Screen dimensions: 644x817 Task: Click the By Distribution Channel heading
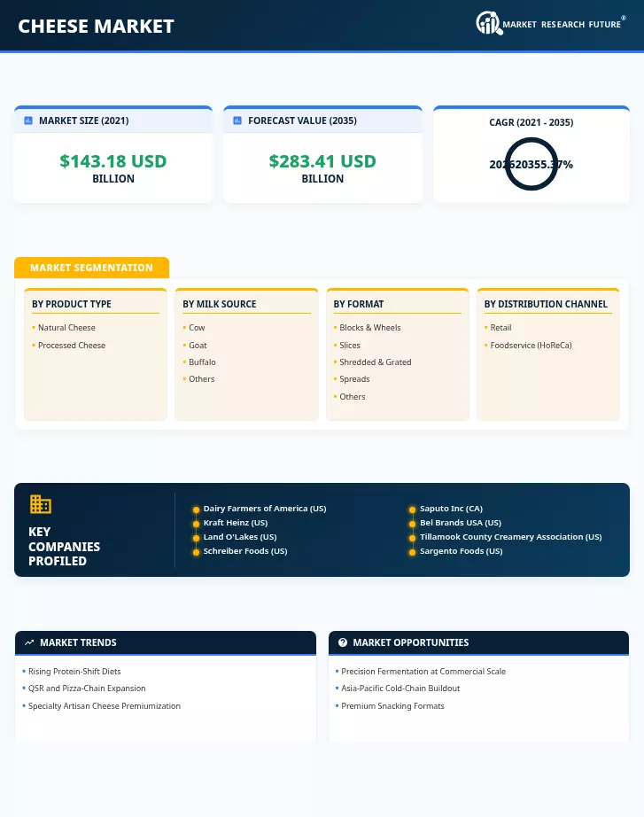[x=546, y=304]
